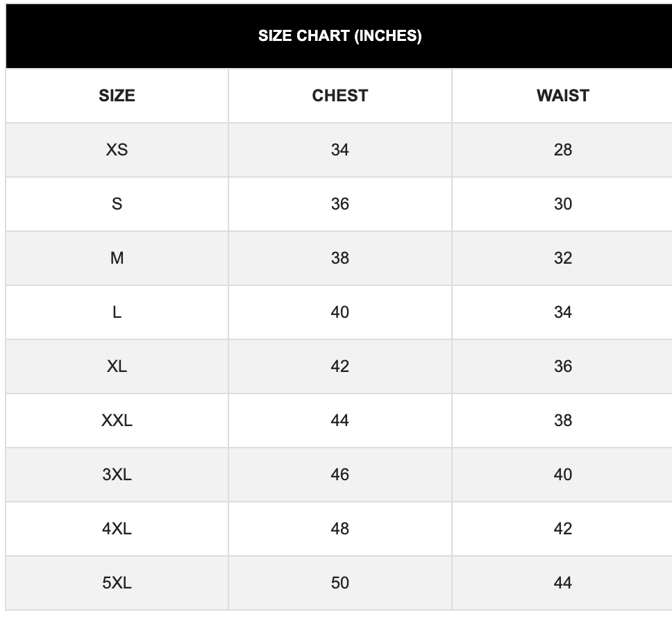Select the chest measurement 40 for L
Image resolution: width=672 pixels, height=644 pixels.
tap(339, 312)
